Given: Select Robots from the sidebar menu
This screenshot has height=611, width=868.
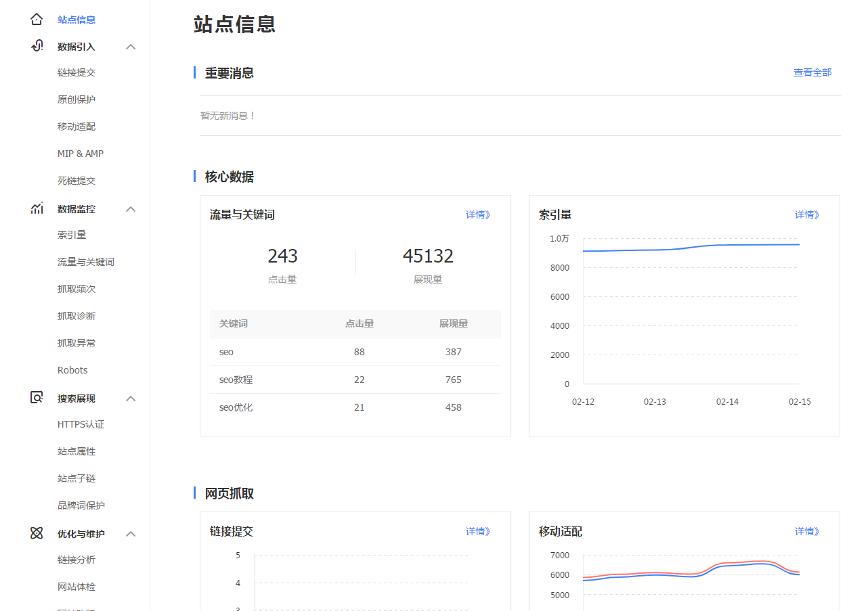Looking at the screenshot, I should tap(72, 370).
